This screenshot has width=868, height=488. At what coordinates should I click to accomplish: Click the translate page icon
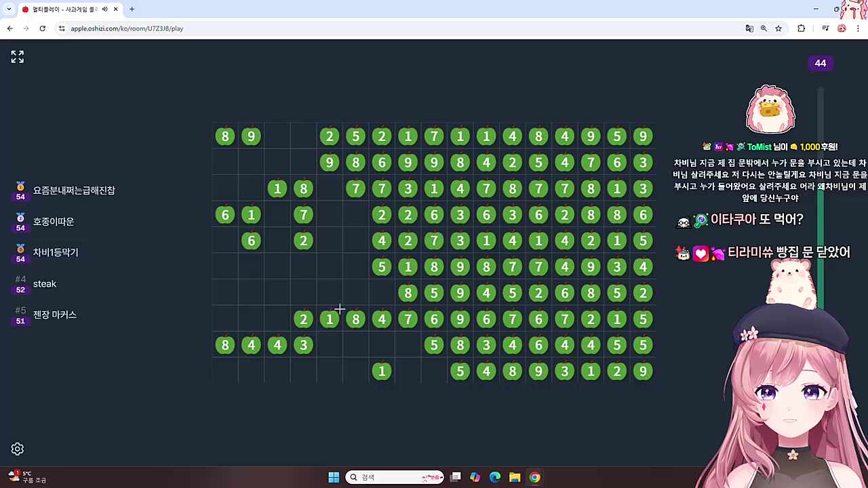pyautogui.click(x=749, y=28)
